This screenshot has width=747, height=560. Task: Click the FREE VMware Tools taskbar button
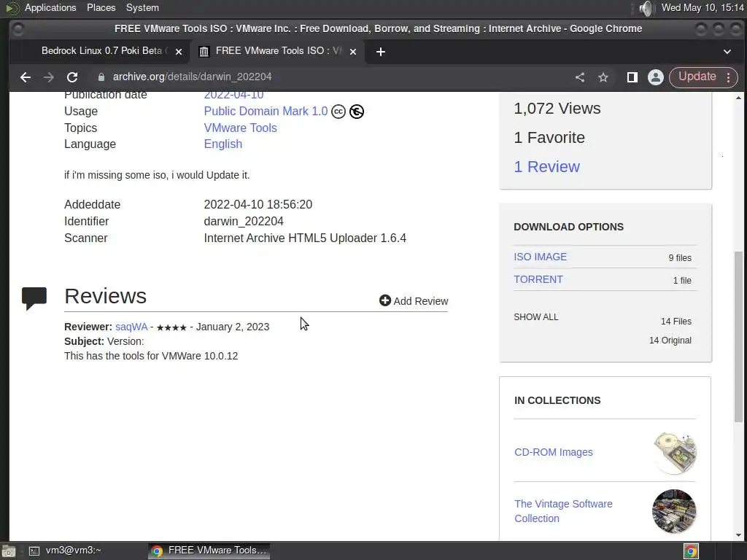click(x=209, y=551)
